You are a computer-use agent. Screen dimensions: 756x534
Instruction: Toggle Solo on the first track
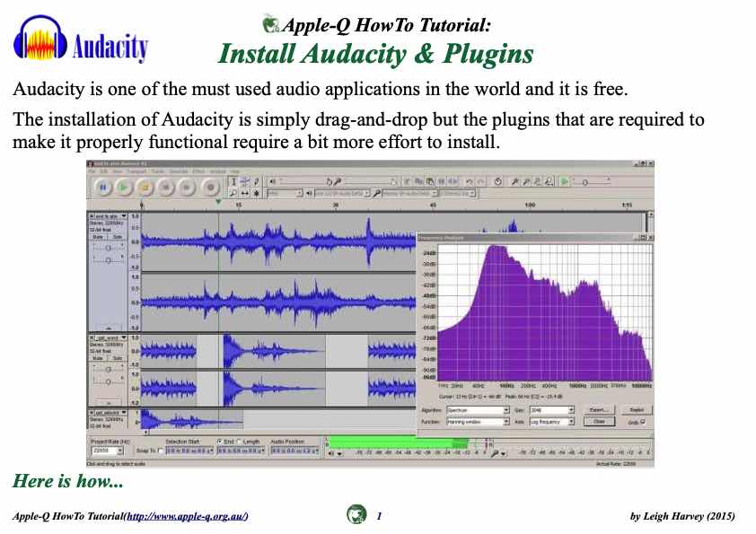click(118, 237)
